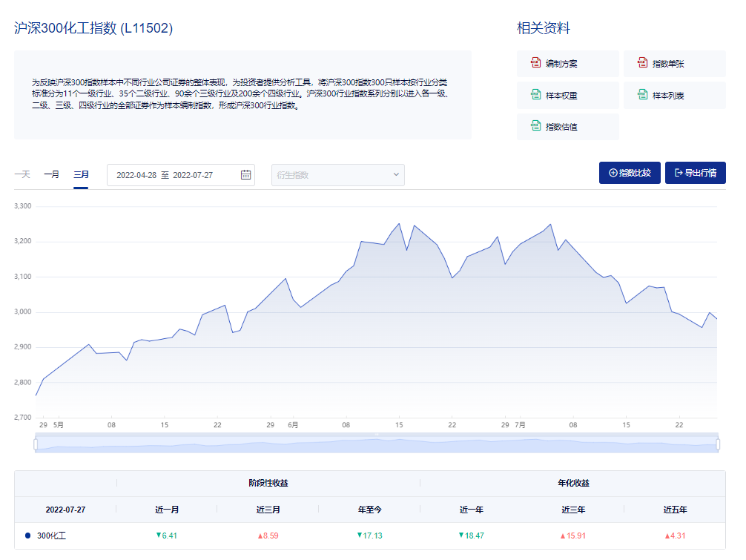This screenshot has height=560, width=746.
Task: Click the right handle of chart range slider
Action: 718,444
